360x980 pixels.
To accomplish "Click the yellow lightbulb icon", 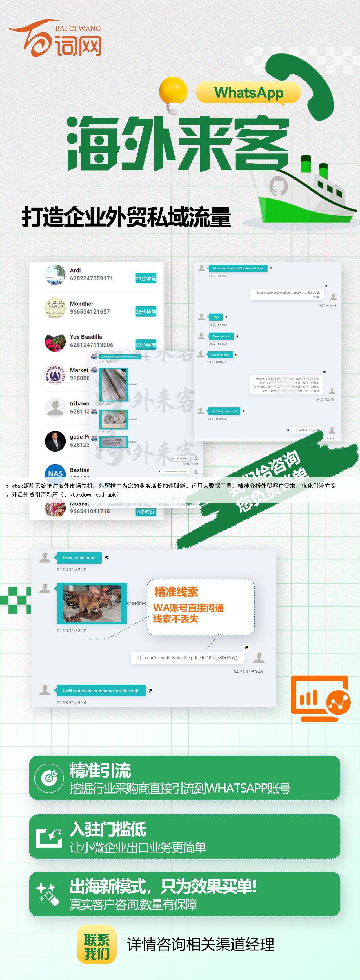I will 174,94.
